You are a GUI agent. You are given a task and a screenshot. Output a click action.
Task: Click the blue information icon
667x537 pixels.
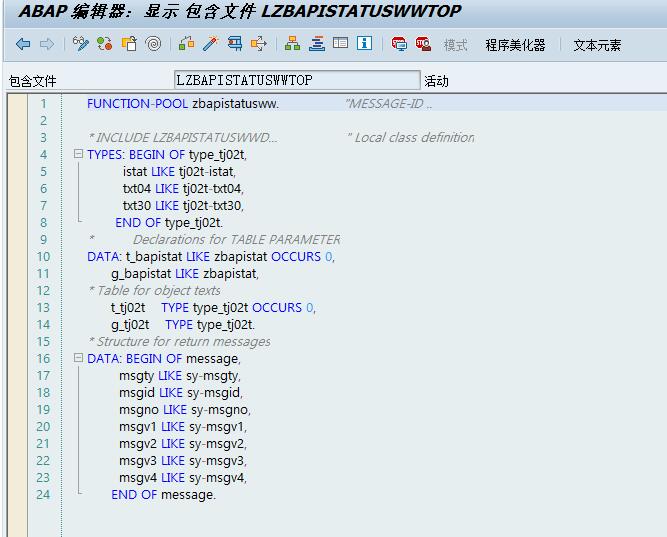pyautogui.click(x=364, y=44)
